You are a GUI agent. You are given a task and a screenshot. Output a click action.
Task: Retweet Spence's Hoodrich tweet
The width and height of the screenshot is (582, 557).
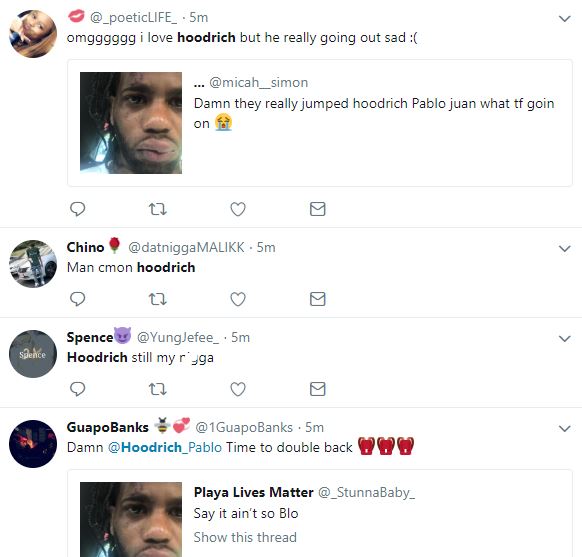point(158,389)
